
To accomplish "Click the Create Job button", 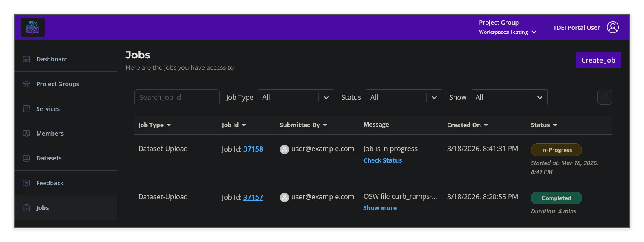I will (x=598, y=60).
